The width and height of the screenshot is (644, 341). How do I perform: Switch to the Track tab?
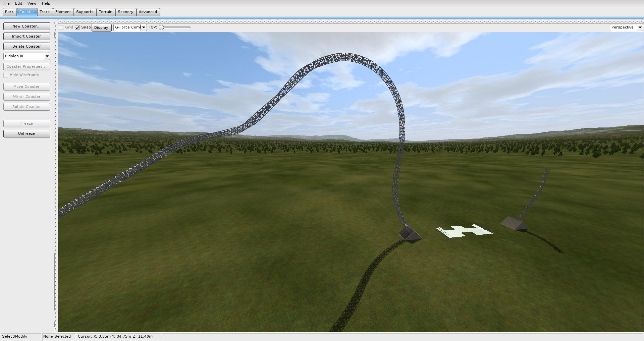pyautogui.click(x=45, y=12)
